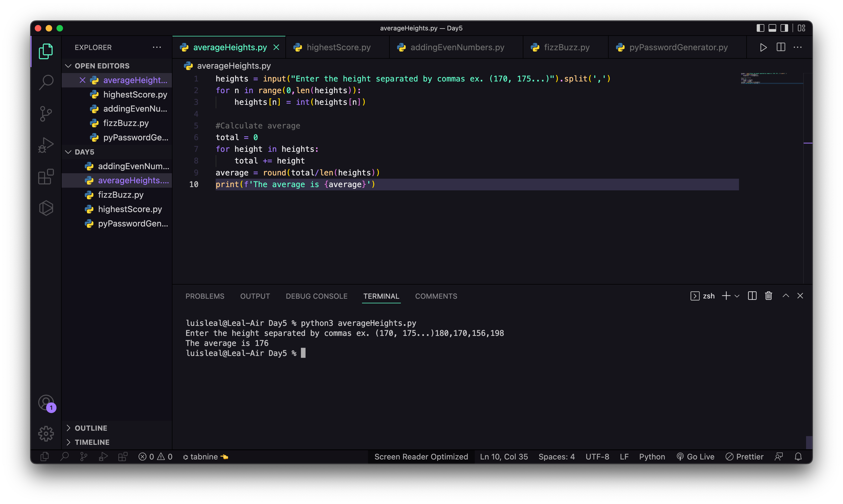
Task: Open the Run and Debug view
Action: 46,145
